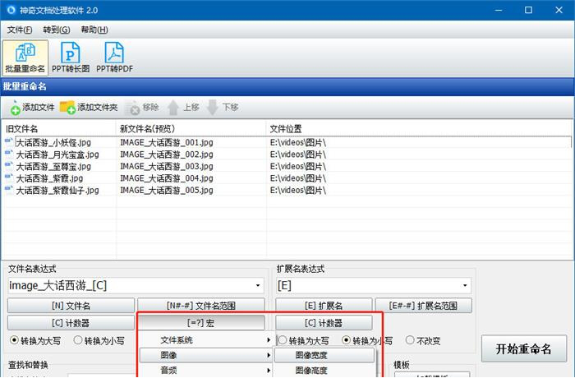Open the 文件(F) menu

20,30
